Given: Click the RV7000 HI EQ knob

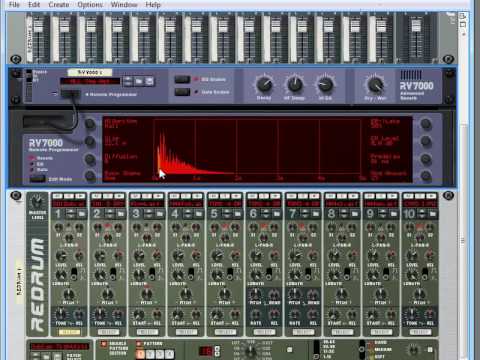Looking at the screenshot, I should (x=325, y=84).
